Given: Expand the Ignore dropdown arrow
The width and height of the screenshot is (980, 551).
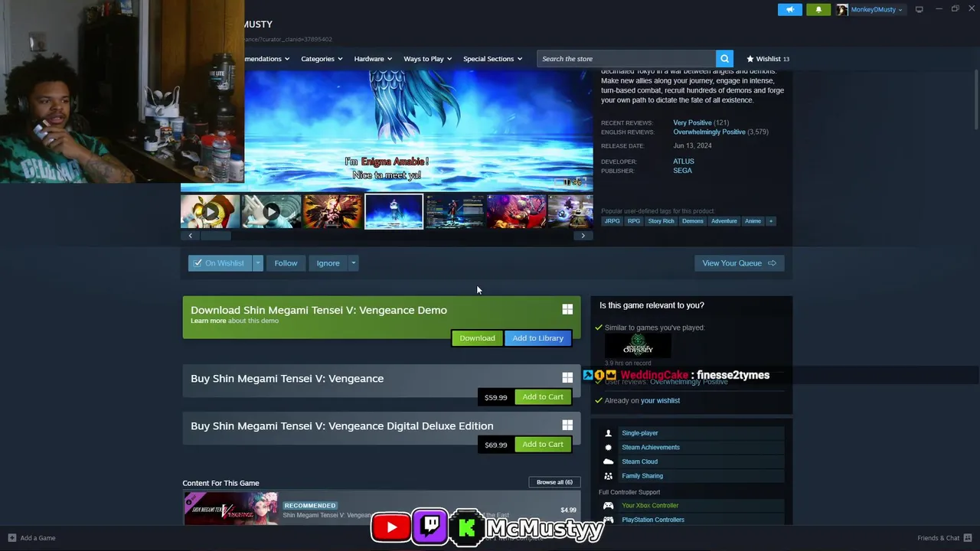Looking at the screenshot, I should pos(353,263).
